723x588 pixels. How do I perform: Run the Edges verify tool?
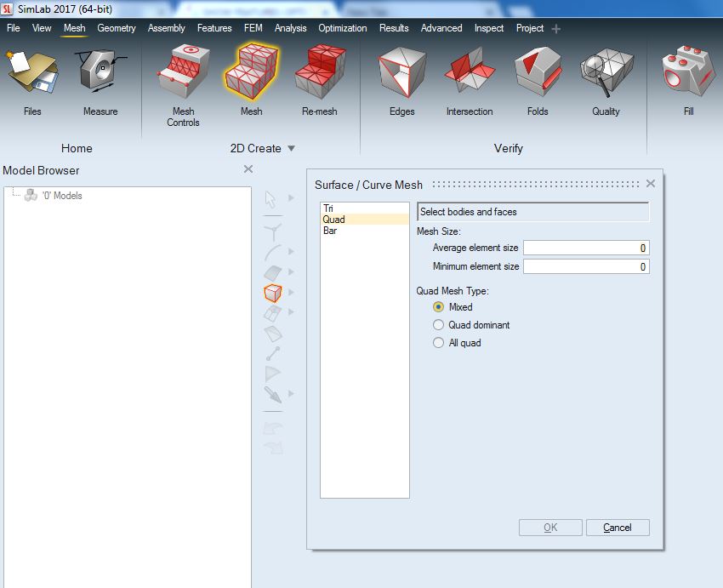pos(402,81)
